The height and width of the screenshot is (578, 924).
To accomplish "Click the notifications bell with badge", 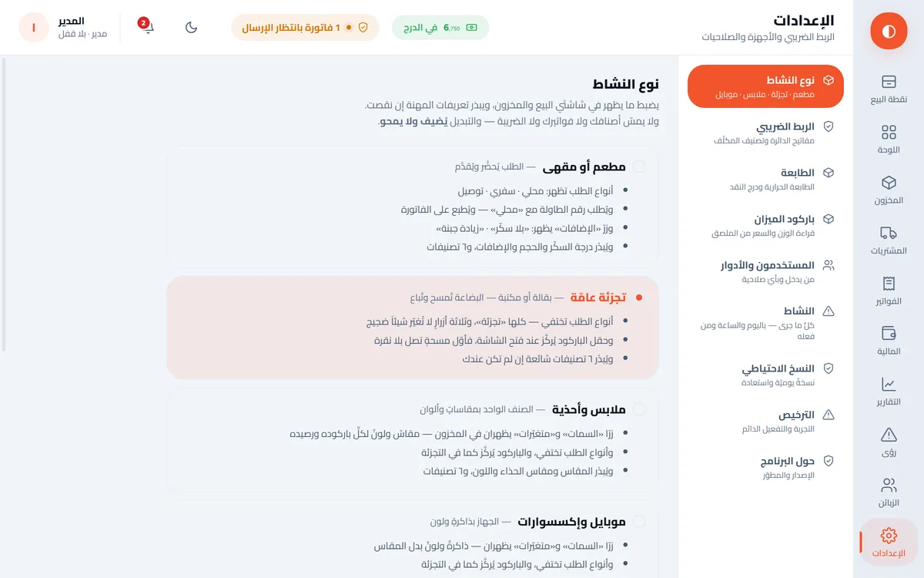I will coord(148,27).
